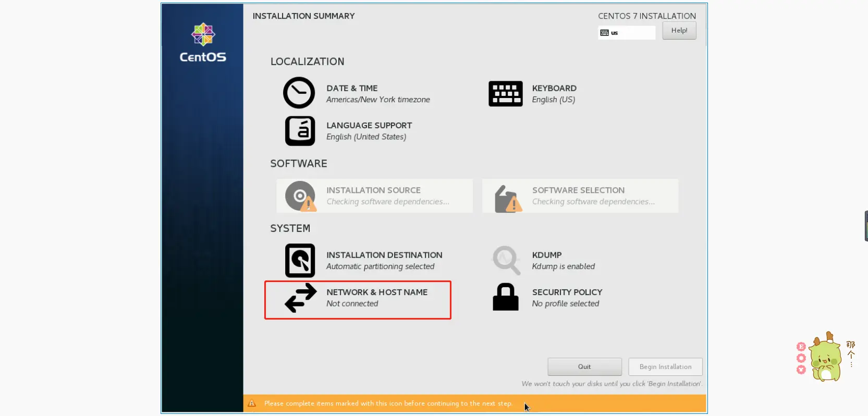Click the us keyboard layout field
This screenshot has height=416, width=868.
pos(627,33)
